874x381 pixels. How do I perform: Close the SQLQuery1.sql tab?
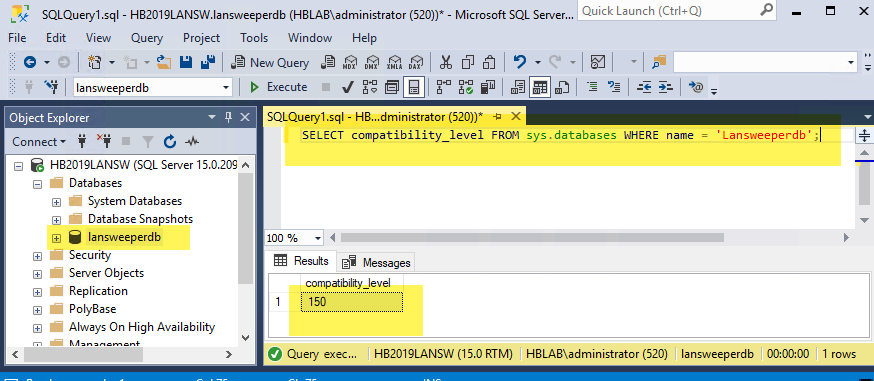(516, 116)
